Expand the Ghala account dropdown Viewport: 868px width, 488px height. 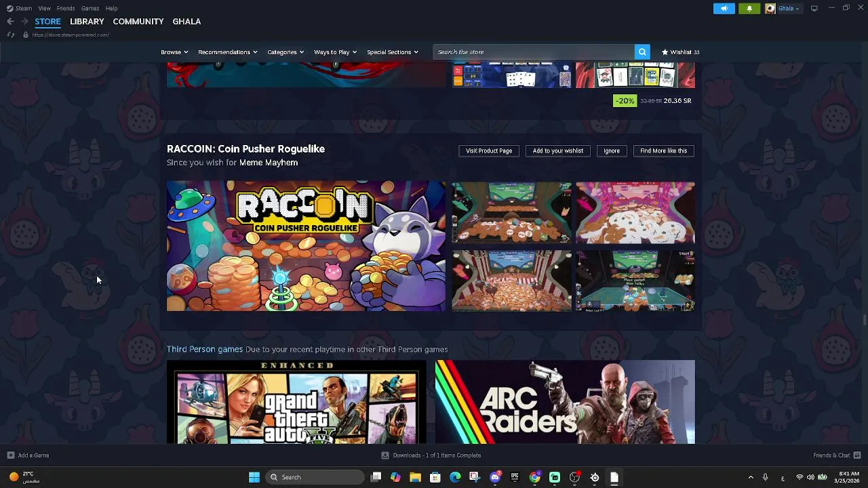pos(789,8)
